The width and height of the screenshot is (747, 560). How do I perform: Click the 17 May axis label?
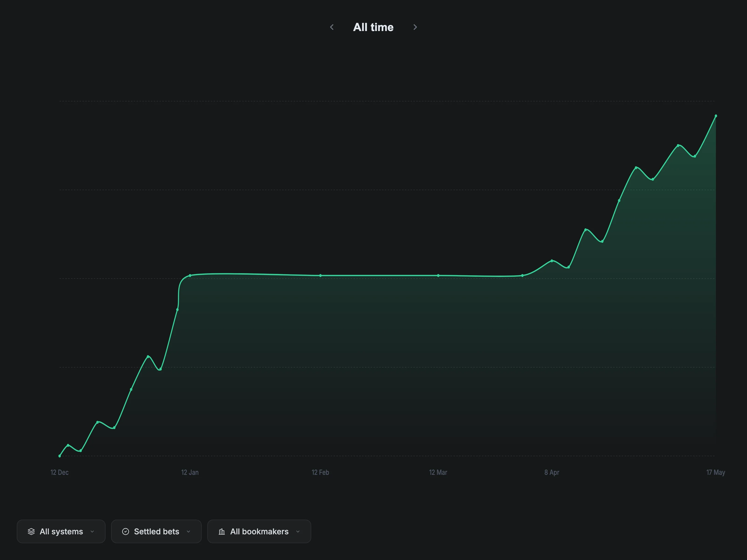point(715,472)
